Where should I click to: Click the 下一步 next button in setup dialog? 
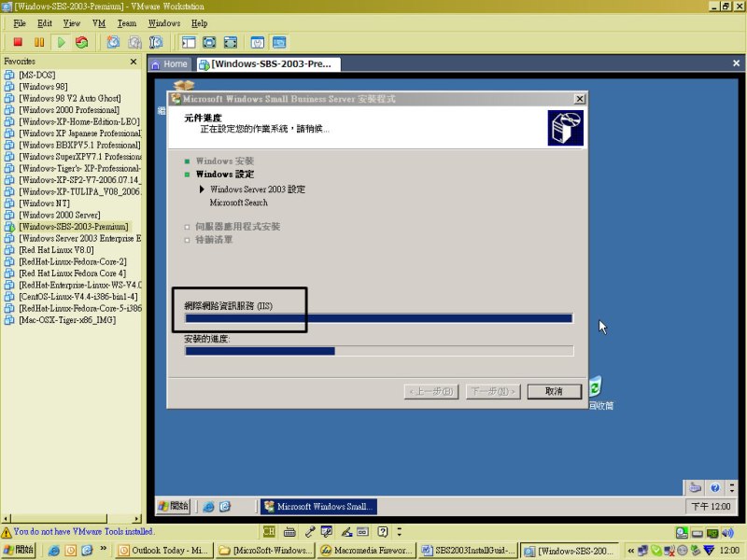pyautogui.click(x=493, y=391)
